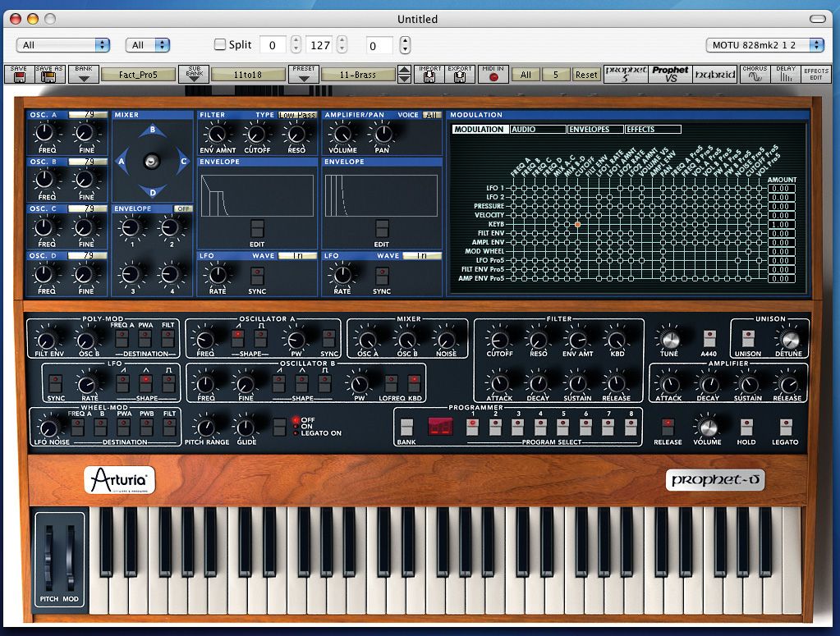The height and width of the screenshot is (636, 840).
Task: Click the mixer joystick center
Action: [x=152, y=161]
